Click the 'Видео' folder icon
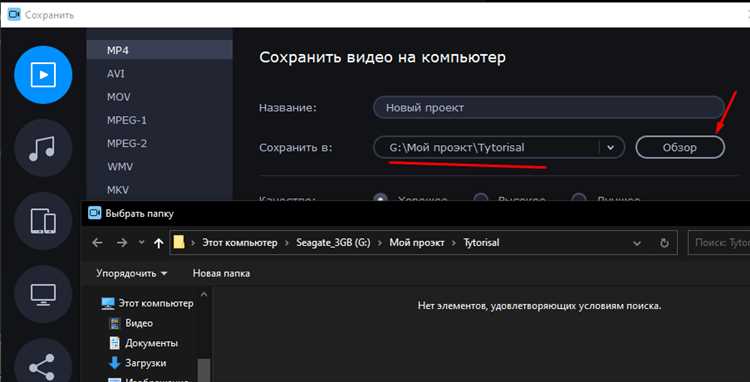The image size is (750, 382). [114, 324]
